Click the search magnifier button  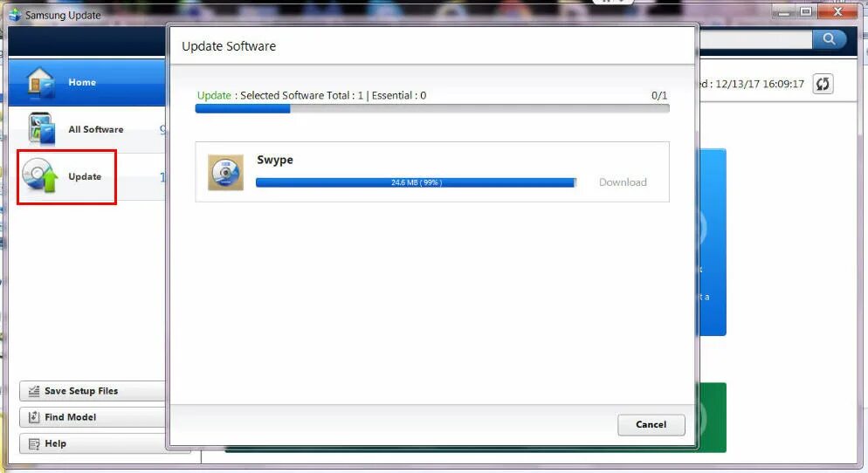[829, 38]
